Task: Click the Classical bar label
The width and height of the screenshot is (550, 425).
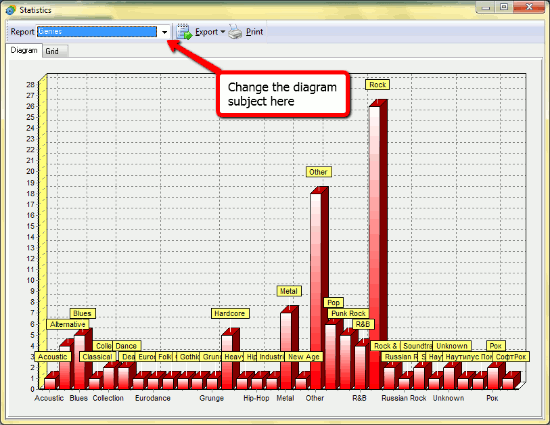Action: (x=97, y=357)
